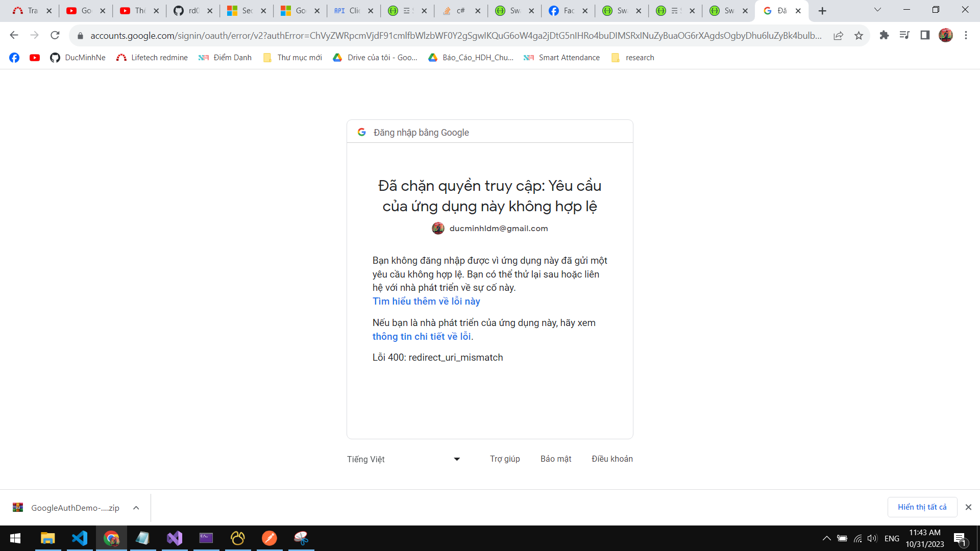980x551 pixels.
Task: Open Chrome three-dot menu
Action: [x=966, y=35]
